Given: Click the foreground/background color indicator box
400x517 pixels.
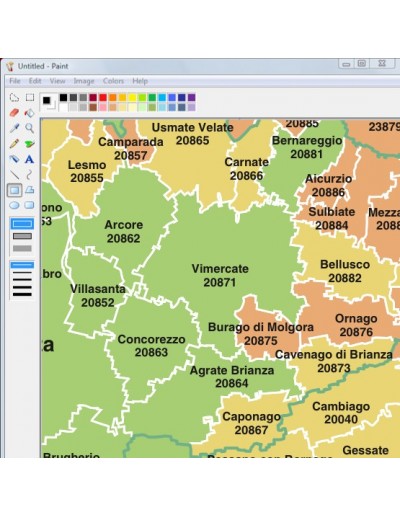Looking at the screenshot, I should 48,102.
